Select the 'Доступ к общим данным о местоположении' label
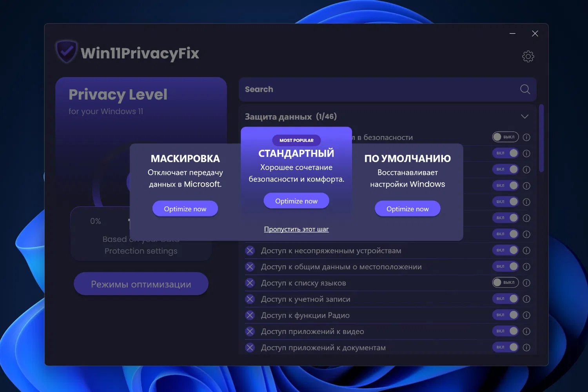 tap(341, 267)
